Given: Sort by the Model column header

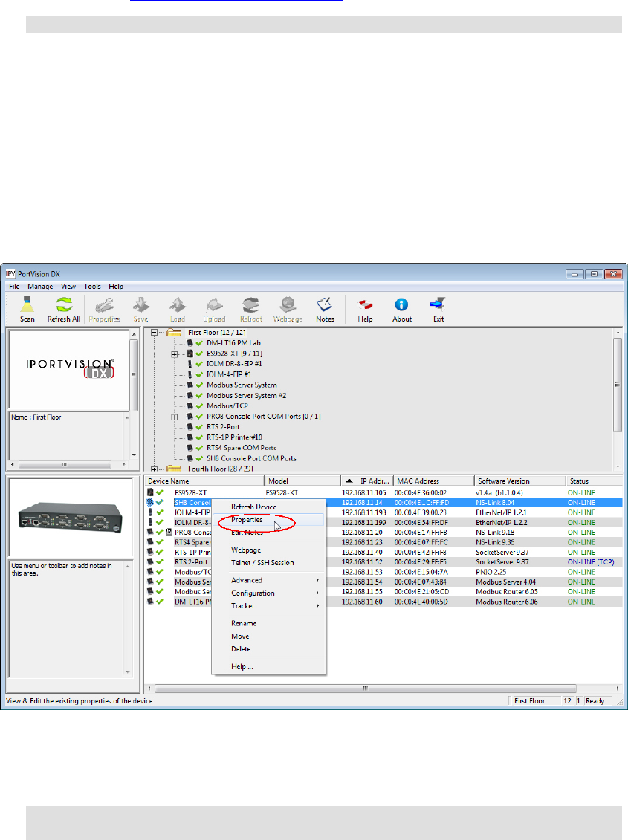Looking at the screenshot, I should point(302,481).
